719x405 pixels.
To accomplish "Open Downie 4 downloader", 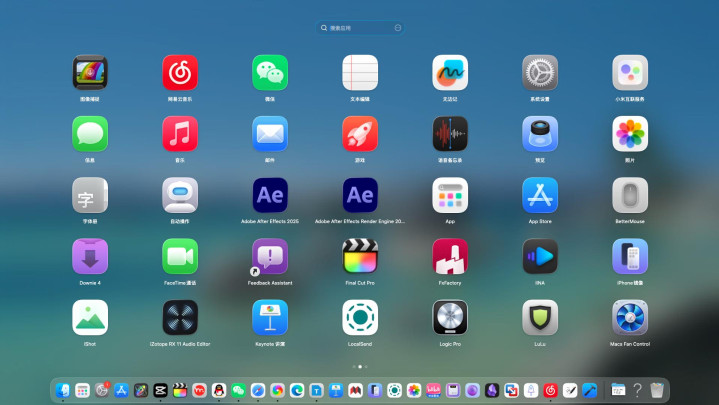I will point(90,257).
